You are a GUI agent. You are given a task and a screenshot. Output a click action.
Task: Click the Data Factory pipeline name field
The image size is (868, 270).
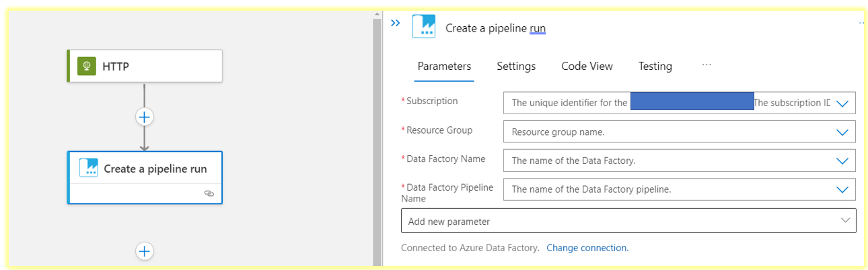pyautogui.click(x=680, y=189)
